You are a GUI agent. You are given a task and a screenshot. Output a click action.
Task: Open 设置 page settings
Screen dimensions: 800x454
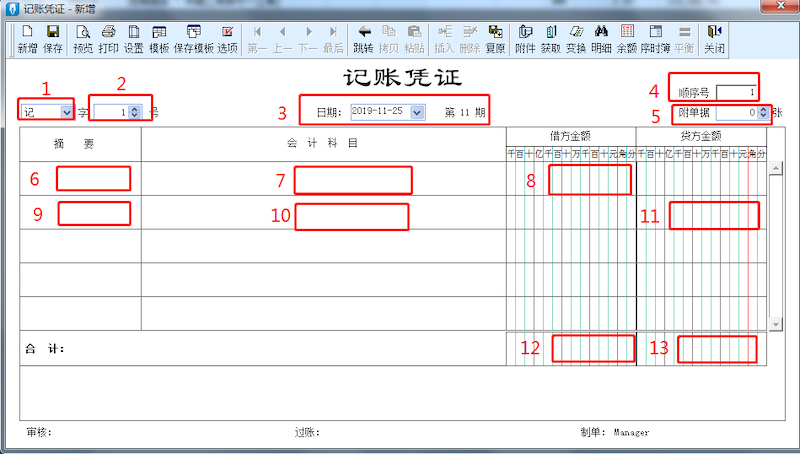(134, 39)
